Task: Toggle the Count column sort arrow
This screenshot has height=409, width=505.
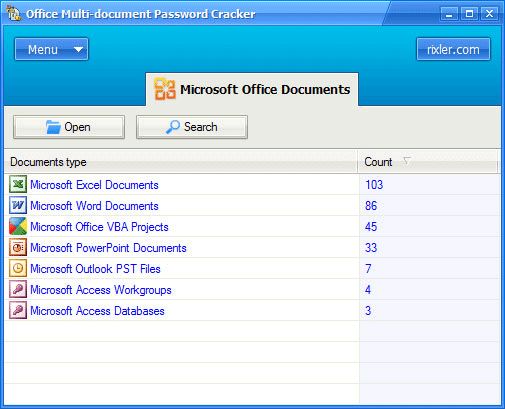Action: point(407,161)
